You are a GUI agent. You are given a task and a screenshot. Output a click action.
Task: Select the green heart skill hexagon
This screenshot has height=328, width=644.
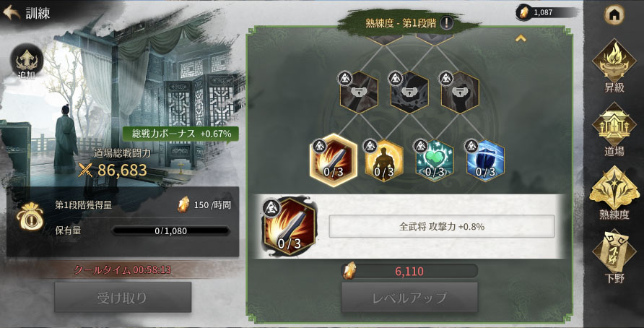pyautogui.click(x=435, y=160)
